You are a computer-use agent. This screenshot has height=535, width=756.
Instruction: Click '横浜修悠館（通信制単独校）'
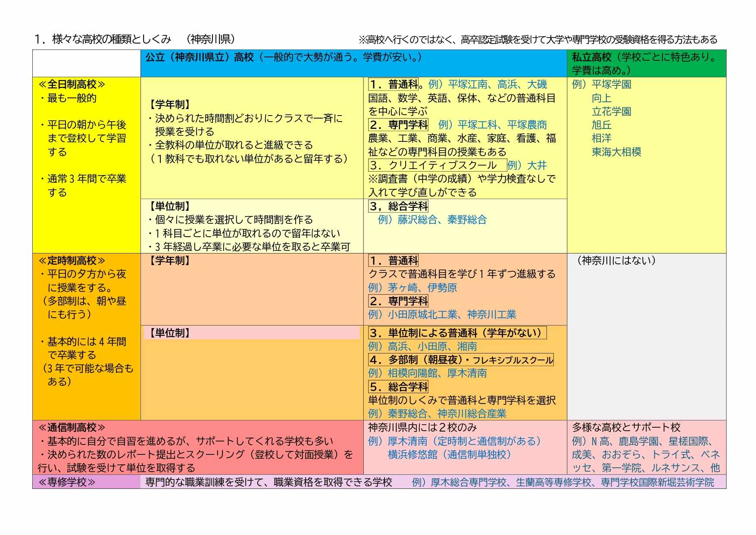450,454
